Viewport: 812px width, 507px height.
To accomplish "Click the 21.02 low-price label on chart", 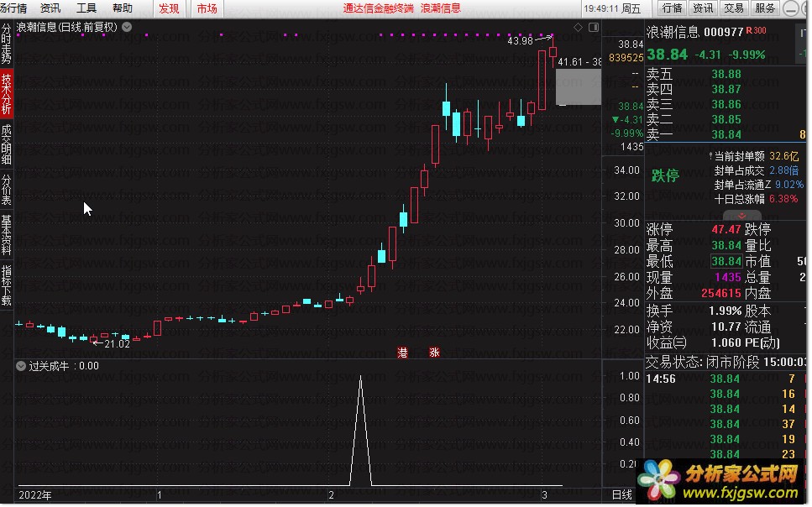I will click(117, 344).
